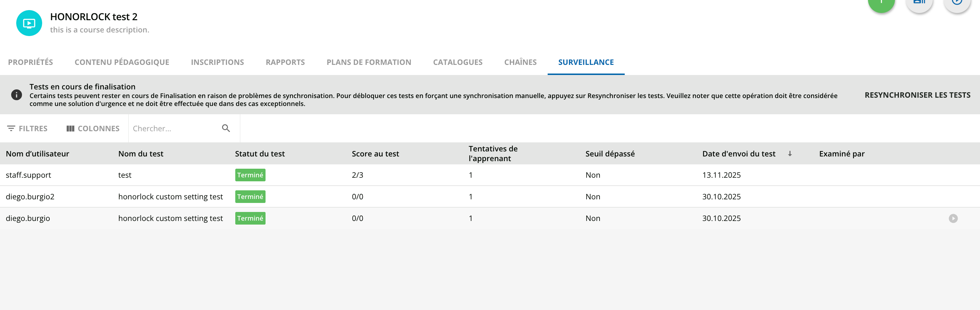Click attempts value 1 in diego.burgio row

tap(471, 218)
